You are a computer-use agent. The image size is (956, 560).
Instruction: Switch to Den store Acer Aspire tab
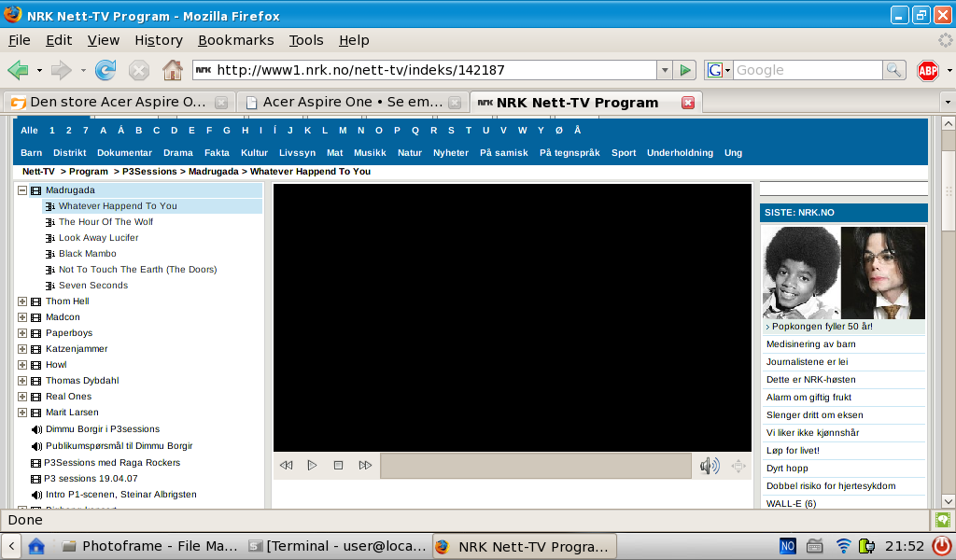click(x=119, y=102)
